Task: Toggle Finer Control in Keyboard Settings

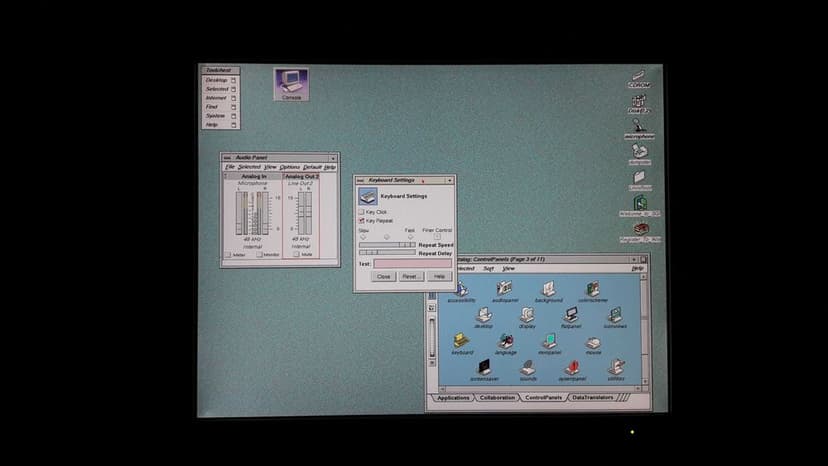Action: 437,237
